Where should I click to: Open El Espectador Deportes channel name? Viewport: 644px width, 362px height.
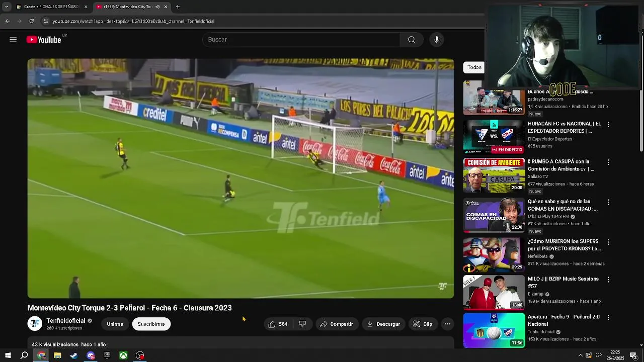pos(550,139)
